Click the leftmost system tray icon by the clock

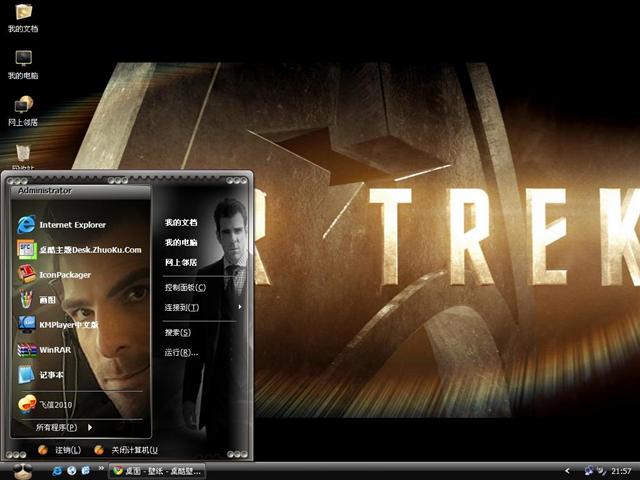(x=588, y=471)
